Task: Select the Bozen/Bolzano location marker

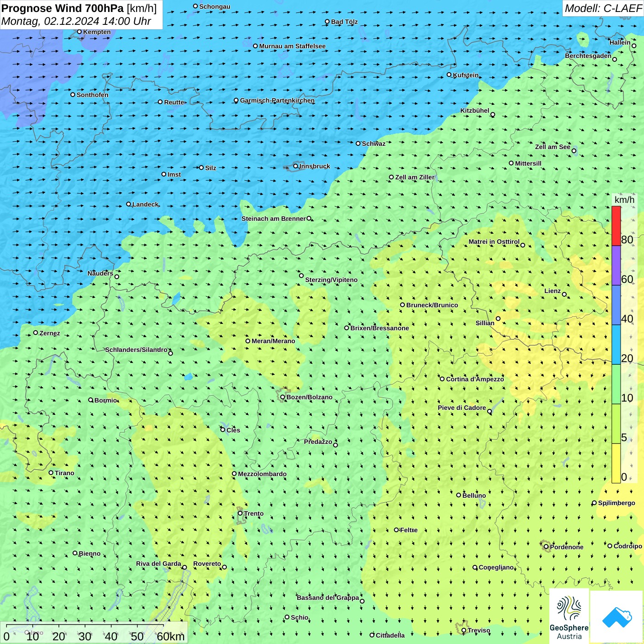Action: [x=282, y=397]
